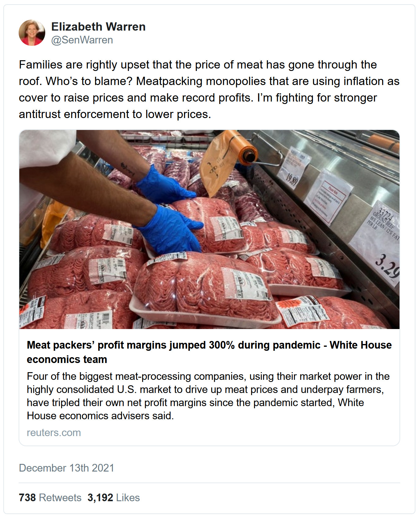
Task: View the 3,192 Likes count
Action: pos(113,498)
